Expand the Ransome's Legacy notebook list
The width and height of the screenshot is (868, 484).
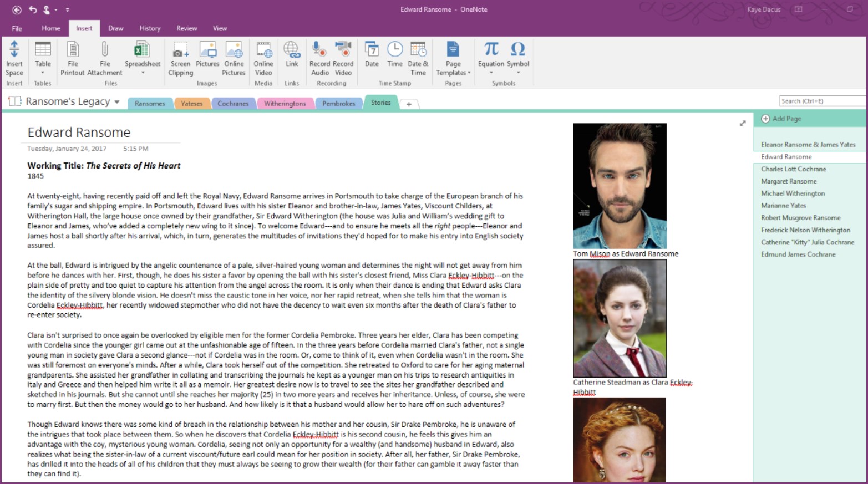click(x=117, y=102)
